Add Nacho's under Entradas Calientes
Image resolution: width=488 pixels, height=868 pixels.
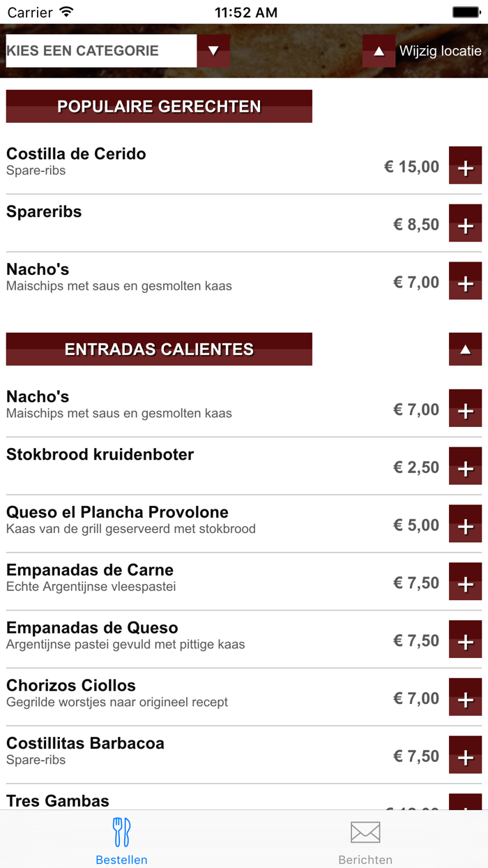click(465, 410)
